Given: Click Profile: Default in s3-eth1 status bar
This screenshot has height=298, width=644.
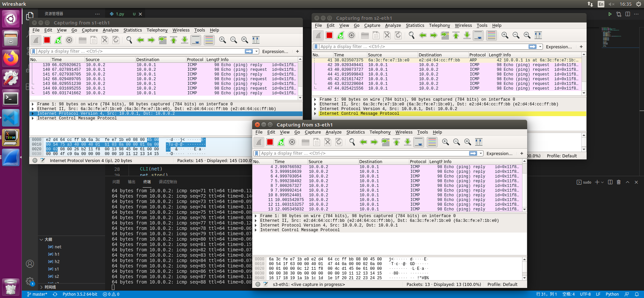Looking at the screenshot, I should click(502, 284).
